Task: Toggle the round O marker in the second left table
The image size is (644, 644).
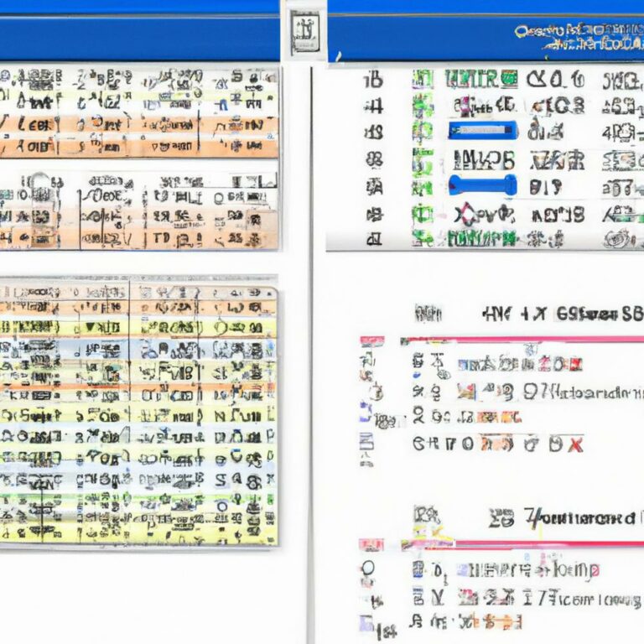Action: 219,199
